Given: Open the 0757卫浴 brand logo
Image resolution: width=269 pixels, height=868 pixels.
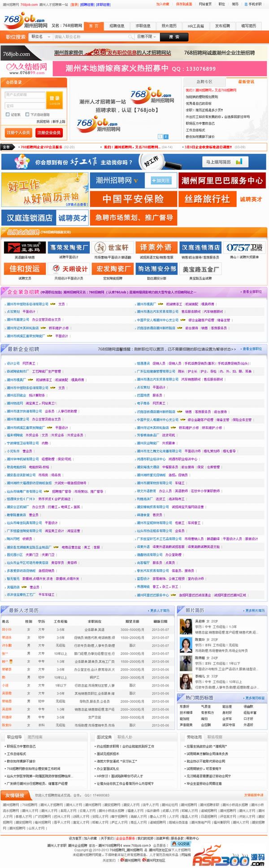Looking at the screenshot, I should click(244, 247).
